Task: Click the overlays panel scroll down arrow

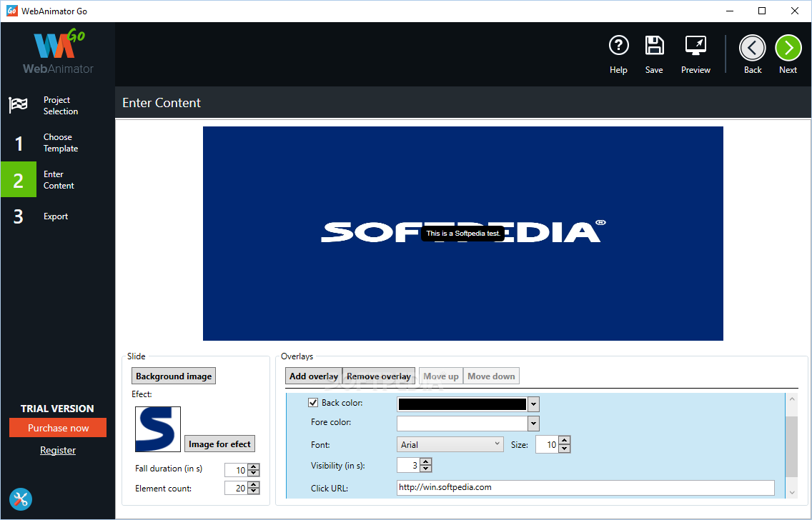Action: [x=791, y=493]
